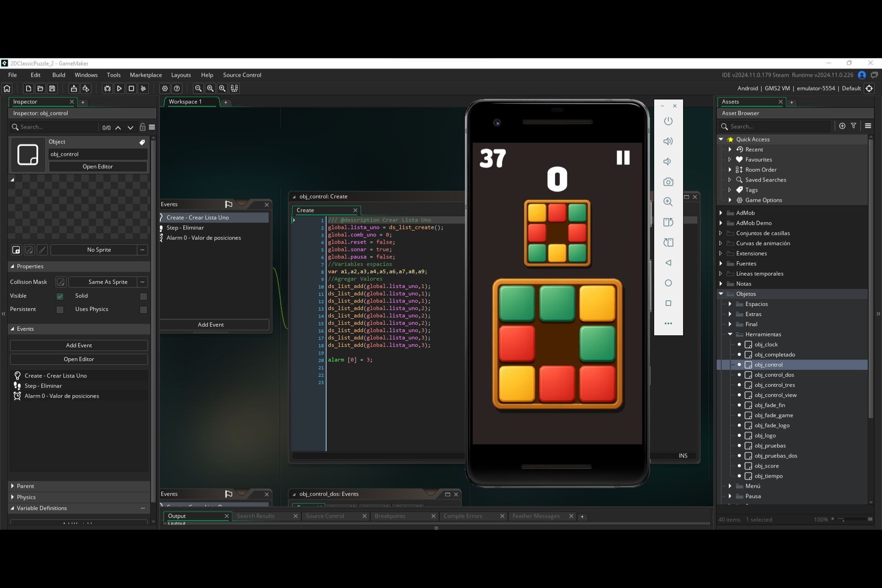Click the Open Editor button under Object
This screenshot has height=588, width=882.
coord(98,166)
